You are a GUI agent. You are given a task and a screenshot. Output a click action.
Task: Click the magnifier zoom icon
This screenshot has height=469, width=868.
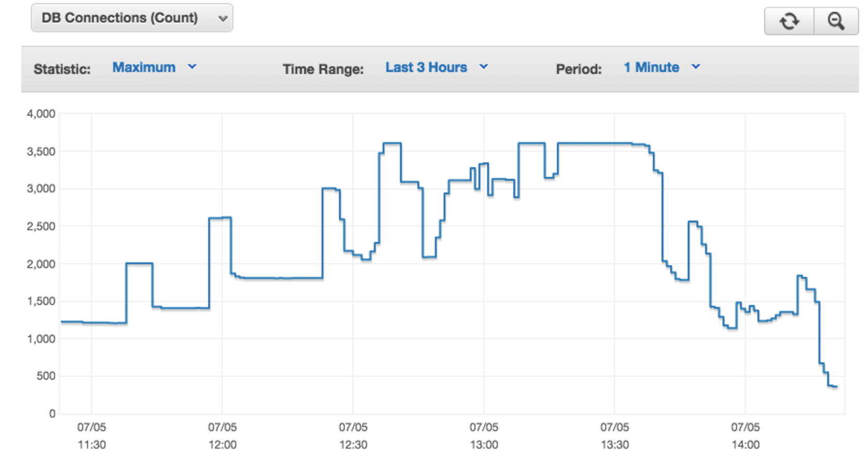(x=835, y=21)
